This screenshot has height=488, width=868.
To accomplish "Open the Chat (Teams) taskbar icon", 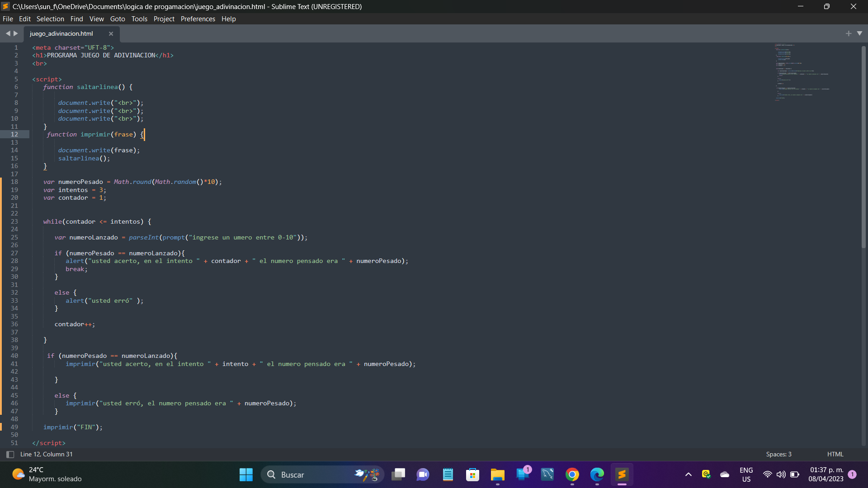I will click(x=423, y=474).
